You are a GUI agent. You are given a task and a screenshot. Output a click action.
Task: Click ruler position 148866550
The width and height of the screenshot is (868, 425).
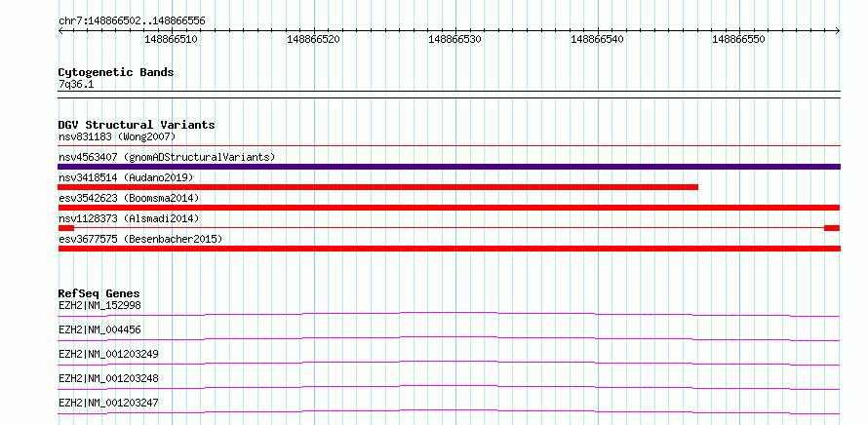tap(738, 39)
